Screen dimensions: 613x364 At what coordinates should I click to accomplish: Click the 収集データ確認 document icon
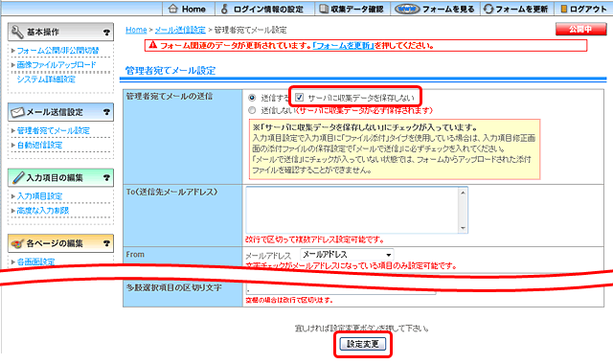[324, 9]
